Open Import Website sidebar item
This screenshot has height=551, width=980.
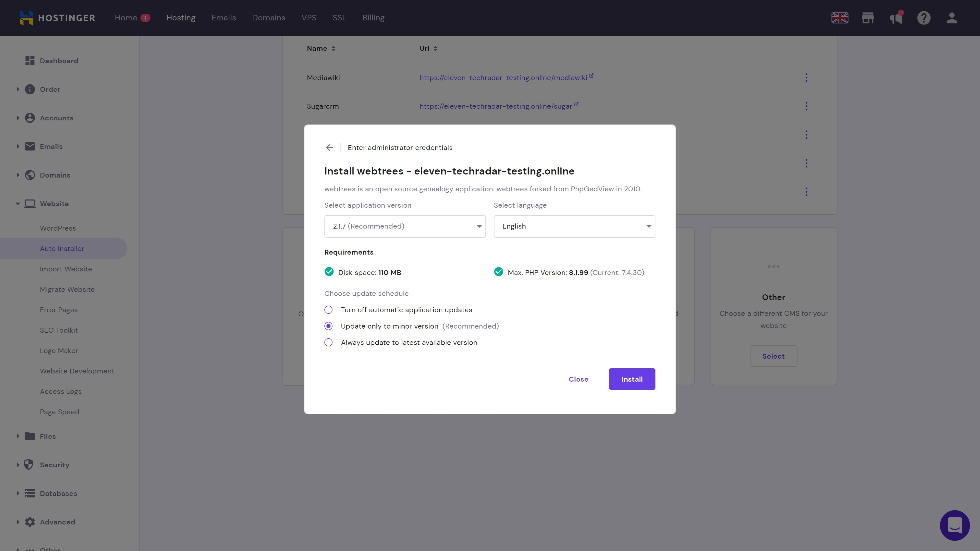[66, 269]
